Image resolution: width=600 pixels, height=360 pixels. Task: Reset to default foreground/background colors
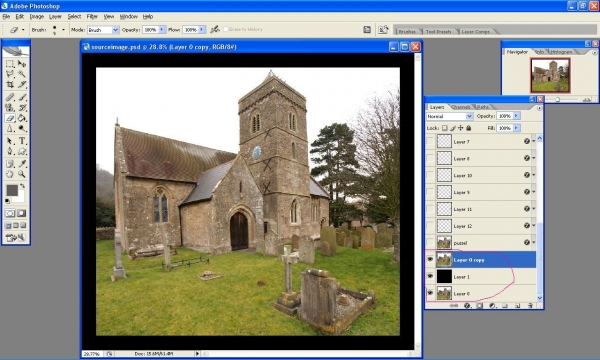pos(7,201)
